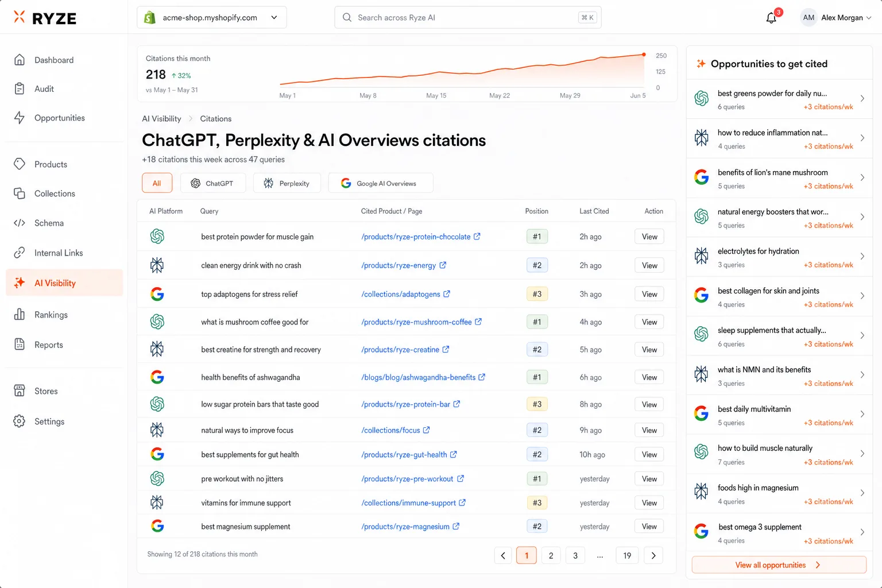This screenshot has height=588, width=882.
Task: Click the Settings gear icon
Action: (x=20, y=421)
